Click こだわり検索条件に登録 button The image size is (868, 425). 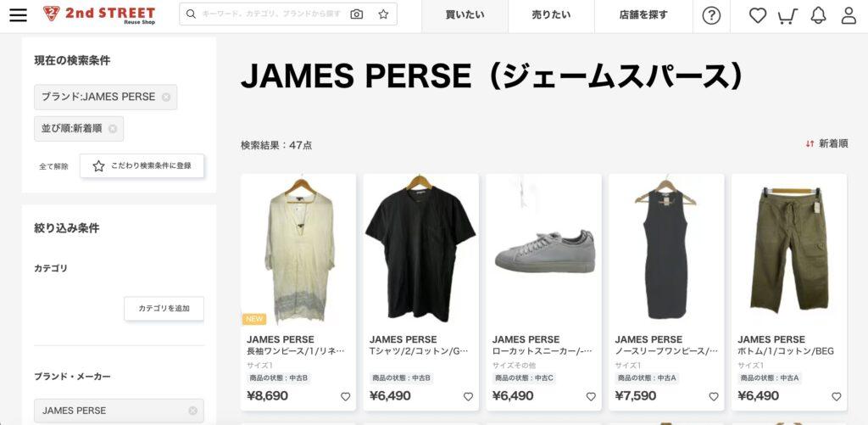click(x=142, y=165)
